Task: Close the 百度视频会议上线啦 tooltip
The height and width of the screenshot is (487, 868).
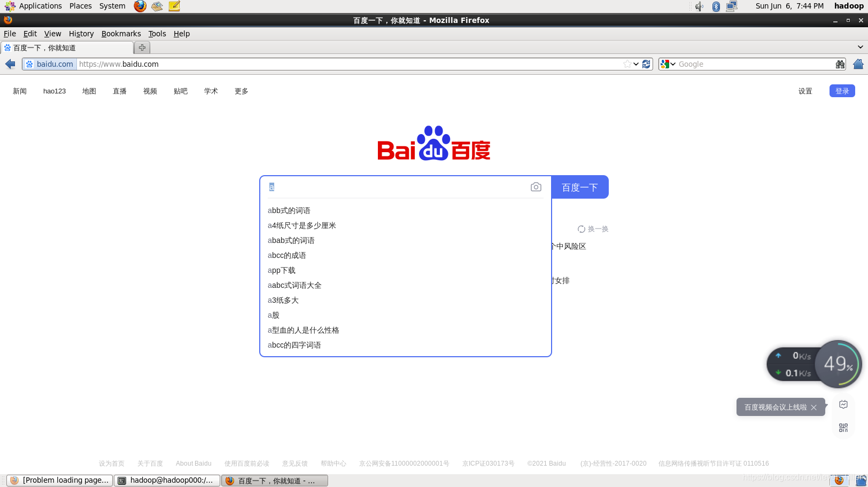Action: coord(813,407)
